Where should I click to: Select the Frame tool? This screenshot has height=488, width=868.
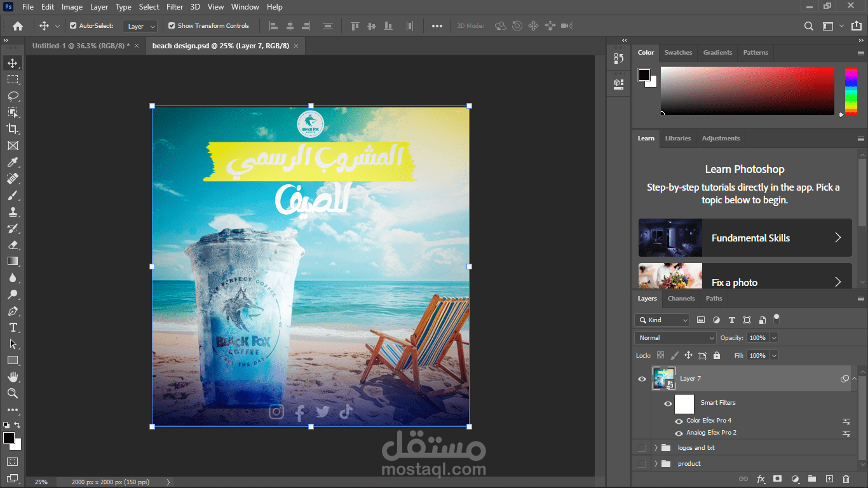12,146
